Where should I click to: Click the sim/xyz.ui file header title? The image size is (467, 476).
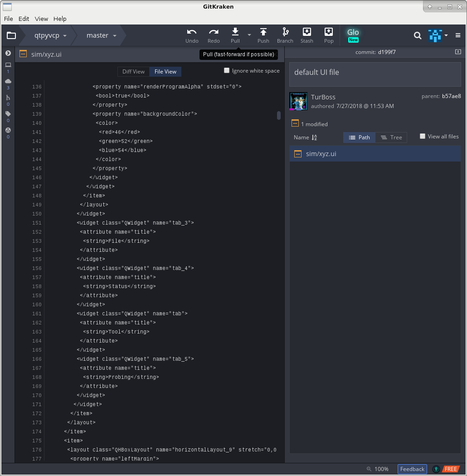pos(46,54)
